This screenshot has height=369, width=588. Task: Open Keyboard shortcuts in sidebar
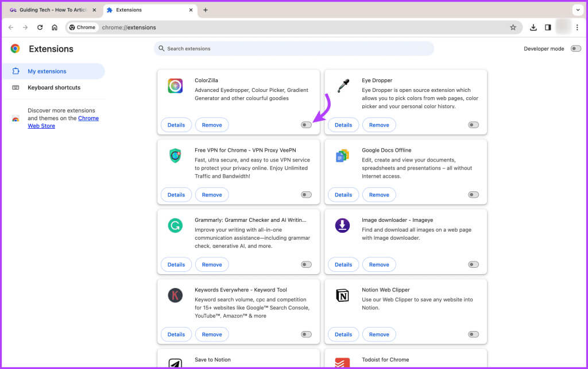pyautogui.click(x=53, y=87)
